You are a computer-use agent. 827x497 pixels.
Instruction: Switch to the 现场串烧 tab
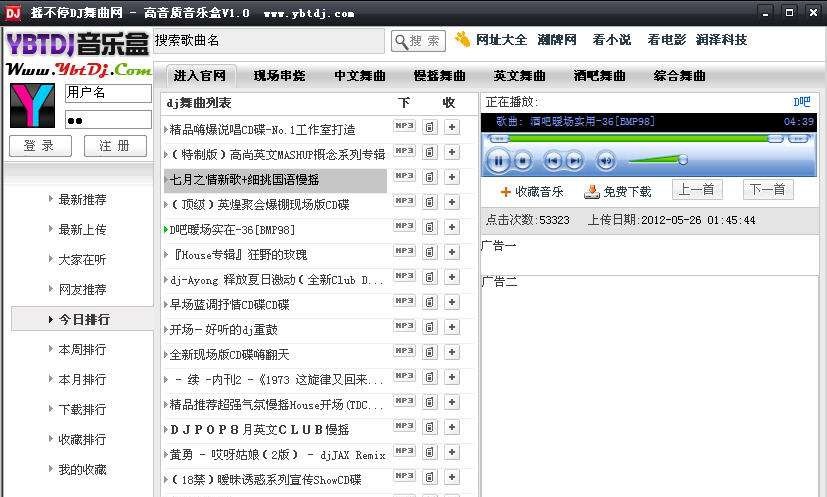click(280, 76)
